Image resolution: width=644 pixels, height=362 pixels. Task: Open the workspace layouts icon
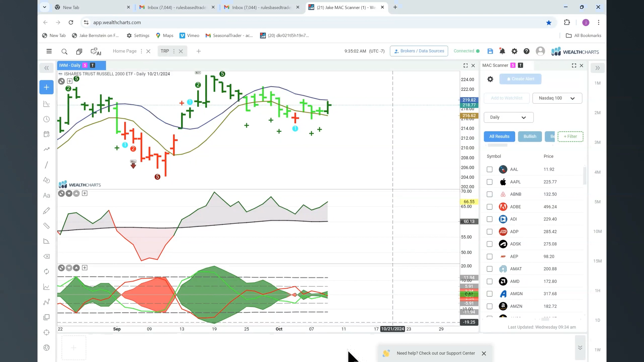tap(79, 51)
